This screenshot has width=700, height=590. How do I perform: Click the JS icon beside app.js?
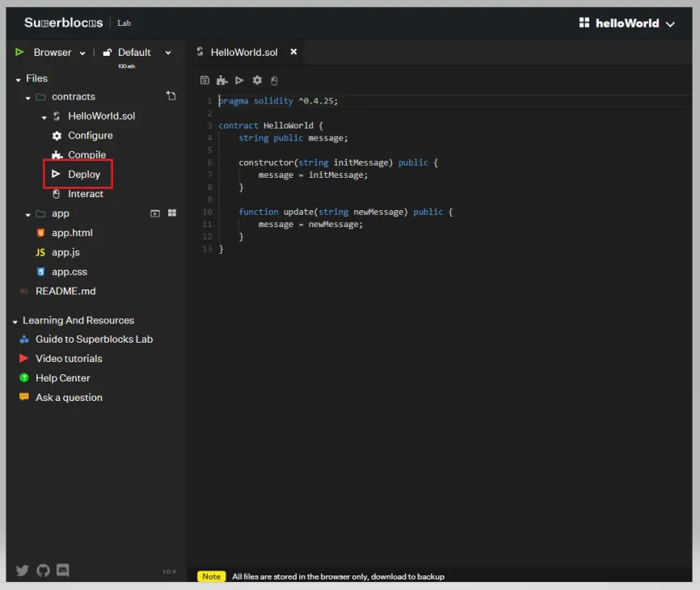[40, 253]
